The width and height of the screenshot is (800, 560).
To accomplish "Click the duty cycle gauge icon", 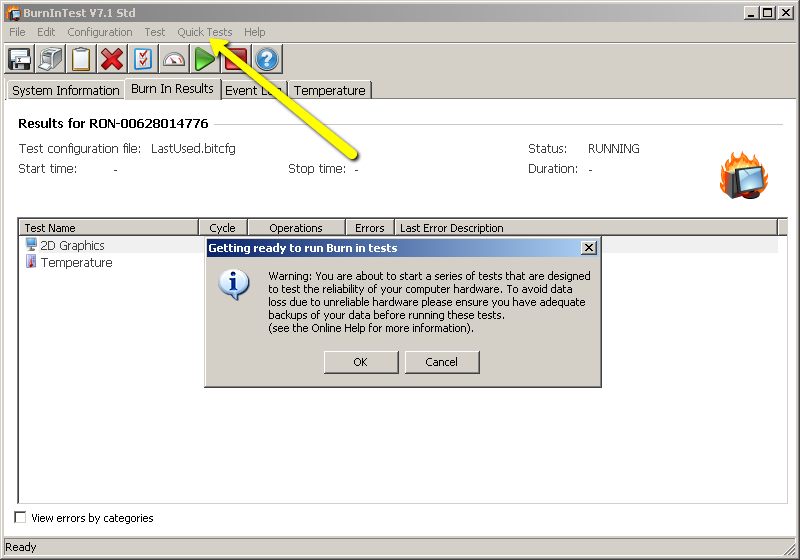I will coord(174,59).
